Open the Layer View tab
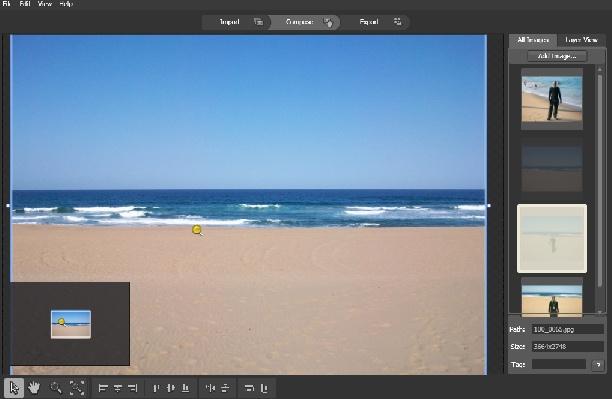The width and height of the screenshot is (612, 399). click(x=581, y=40)
